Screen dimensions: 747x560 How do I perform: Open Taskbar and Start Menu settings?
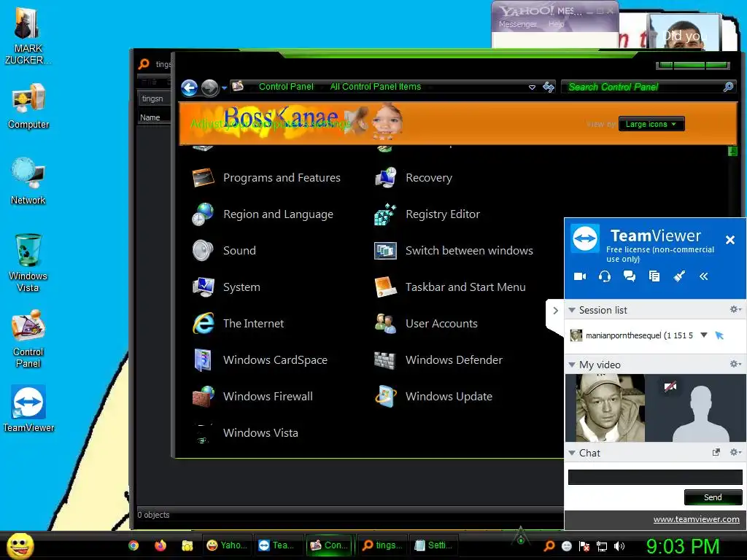(x=450, y=287)
